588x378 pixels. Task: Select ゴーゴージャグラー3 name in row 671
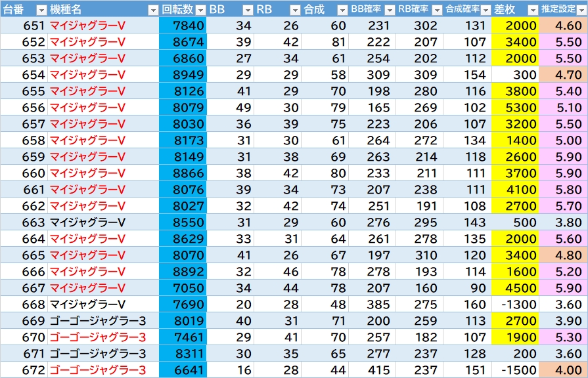(x=98, y=354)
